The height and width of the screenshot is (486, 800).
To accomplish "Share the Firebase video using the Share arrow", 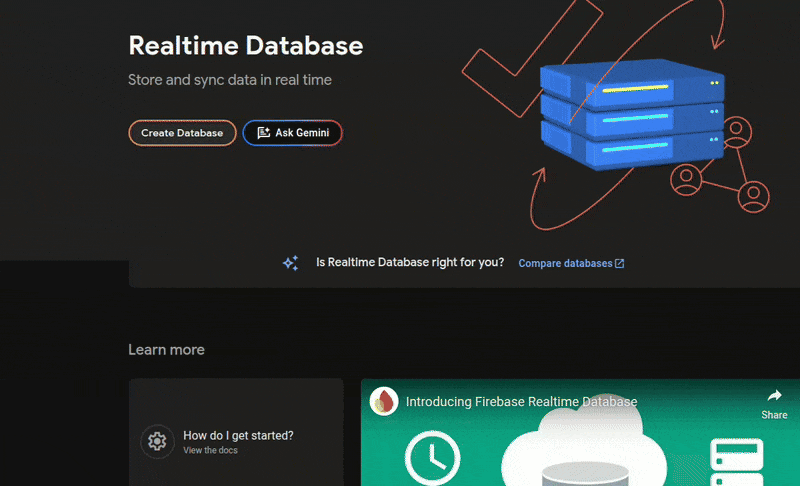I will coord(774,403).
